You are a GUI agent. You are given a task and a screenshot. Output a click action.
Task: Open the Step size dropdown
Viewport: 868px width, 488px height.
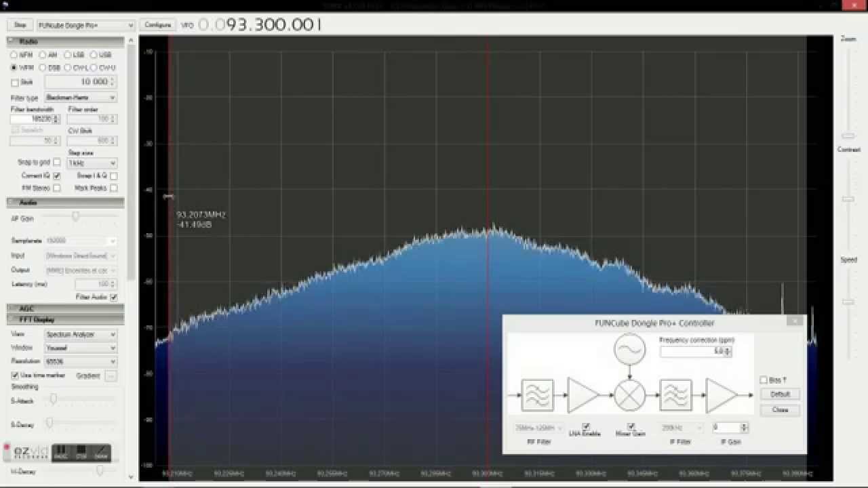(92, 163)
